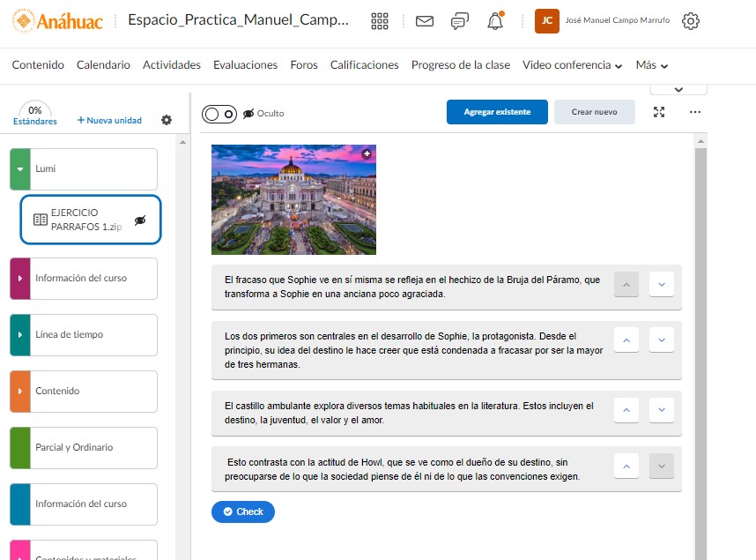The width and height of the screenshot is (756, 560).
Task: Move the El castillo ambulante paragraph down
Action: pyautogui.click(x=661, y=410)
